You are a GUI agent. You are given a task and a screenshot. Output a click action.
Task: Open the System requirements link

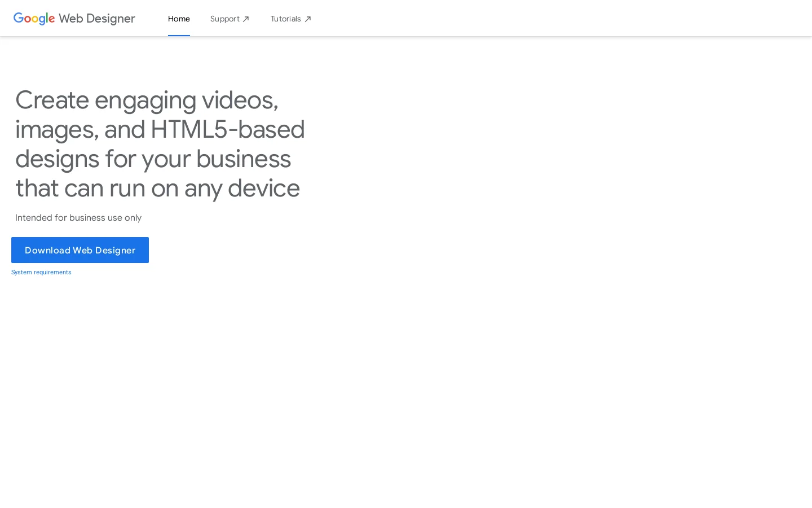coord(41,272)
